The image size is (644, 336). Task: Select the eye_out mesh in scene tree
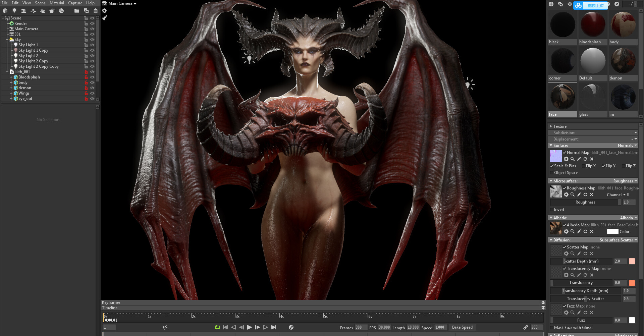point(25,99)
